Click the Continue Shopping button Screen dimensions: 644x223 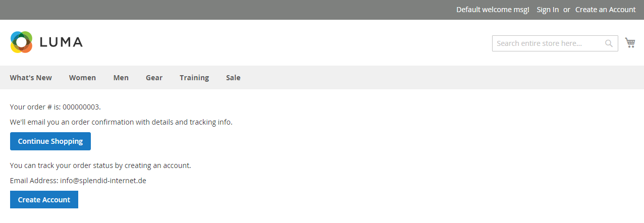(x=50, y=141)
